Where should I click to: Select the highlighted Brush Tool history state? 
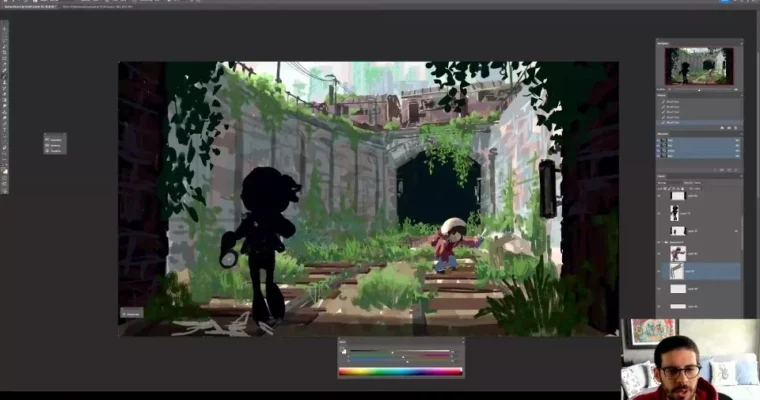click(x=699, y=122)
